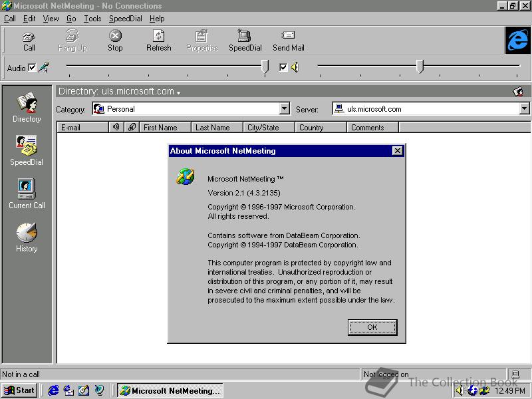The height and width of the screenshot is (399, 532).
Task: Click the microphone volume slider thumb
Action: (265, 66)
